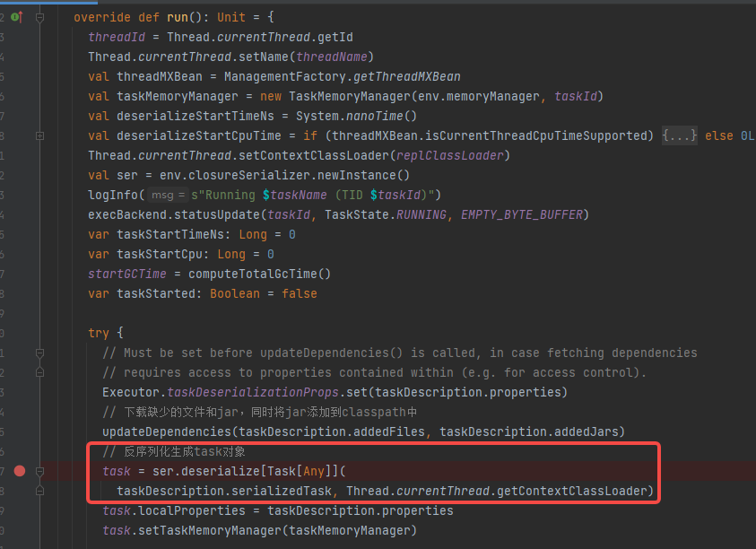
Task: Click 'getThreadMXBean' method reference
Action: click(407, 77)
